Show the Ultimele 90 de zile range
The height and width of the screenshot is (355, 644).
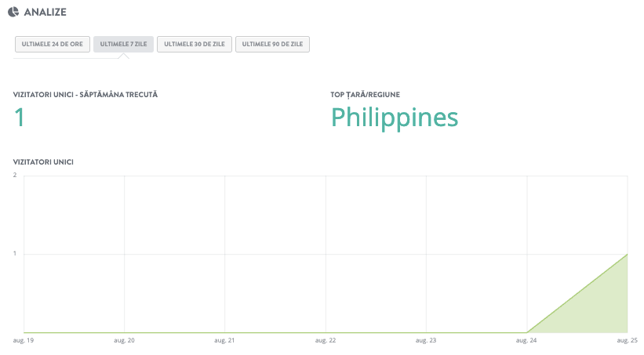point(272,44)
